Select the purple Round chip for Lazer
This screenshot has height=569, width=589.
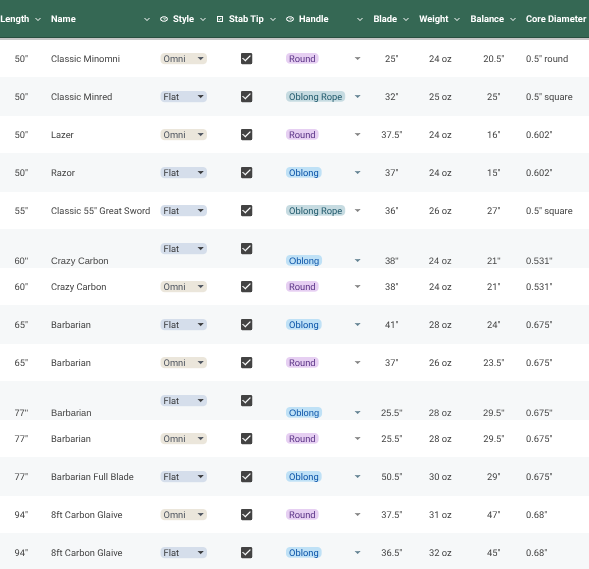pos(302,135)
